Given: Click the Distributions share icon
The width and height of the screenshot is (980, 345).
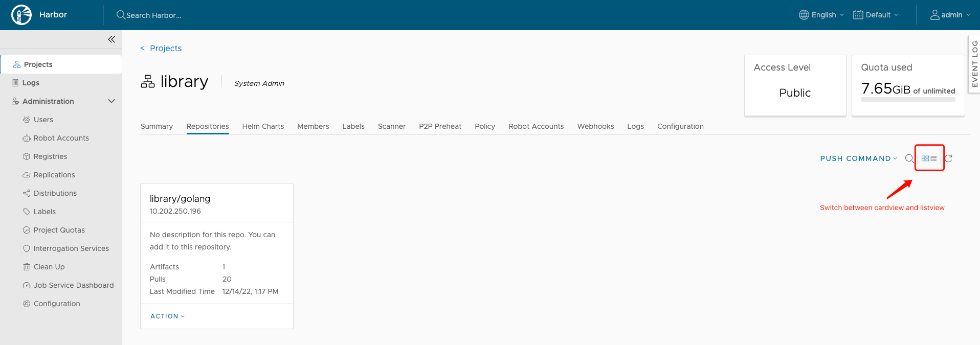Looking at the screenshot, I should pos(27,193).
